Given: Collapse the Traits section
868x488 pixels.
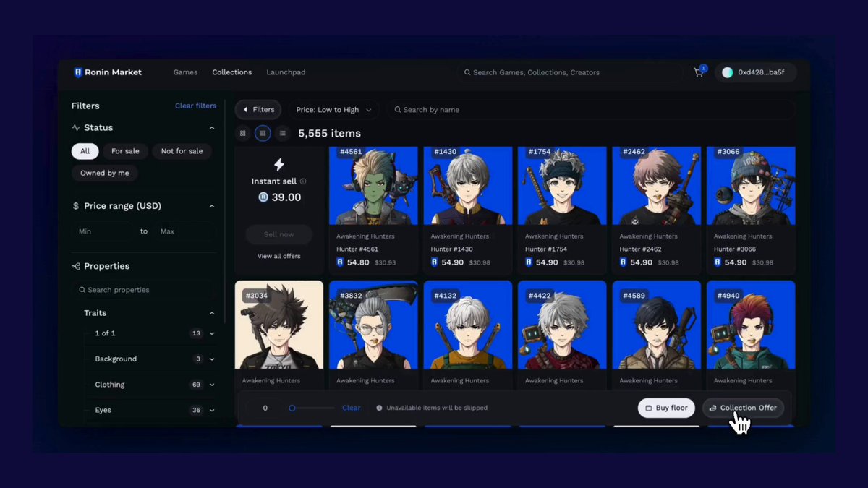Looking at the screenshot, I should point(212,313).
